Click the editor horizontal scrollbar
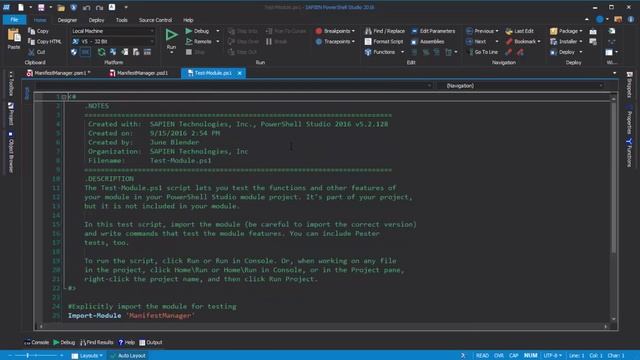 coord(322,326)
